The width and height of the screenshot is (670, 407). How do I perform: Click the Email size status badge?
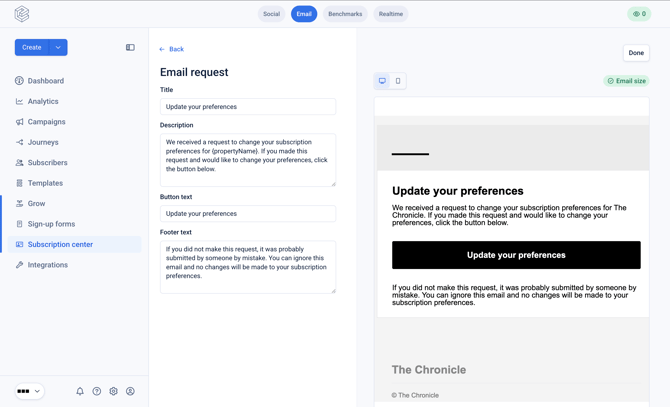[626, 81]
